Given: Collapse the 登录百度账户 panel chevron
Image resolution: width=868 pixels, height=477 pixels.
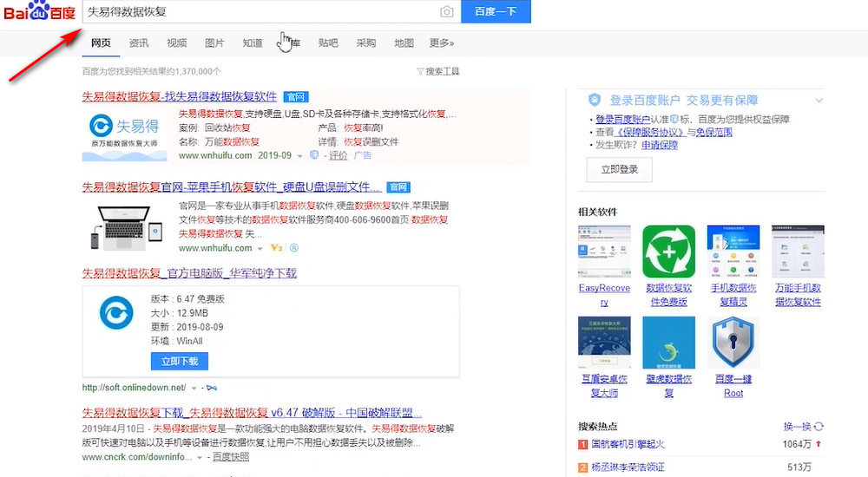Looking at the screenshot, I should 819,100.
